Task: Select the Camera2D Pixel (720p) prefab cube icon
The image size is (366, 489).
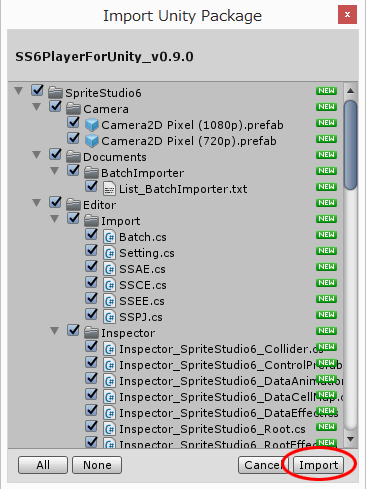Action: pyautogui.click(x=92, y=141)
